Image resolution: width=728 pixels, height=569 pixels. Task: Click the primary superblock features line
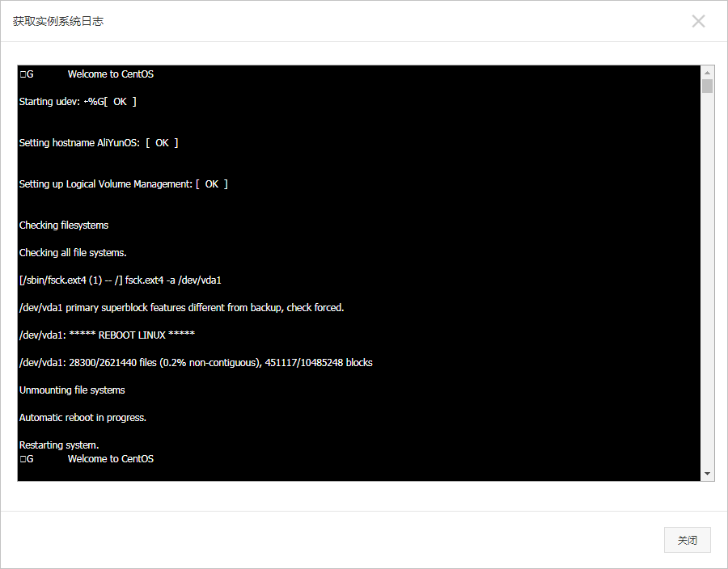pyautogui.click(x=181, y=308)
